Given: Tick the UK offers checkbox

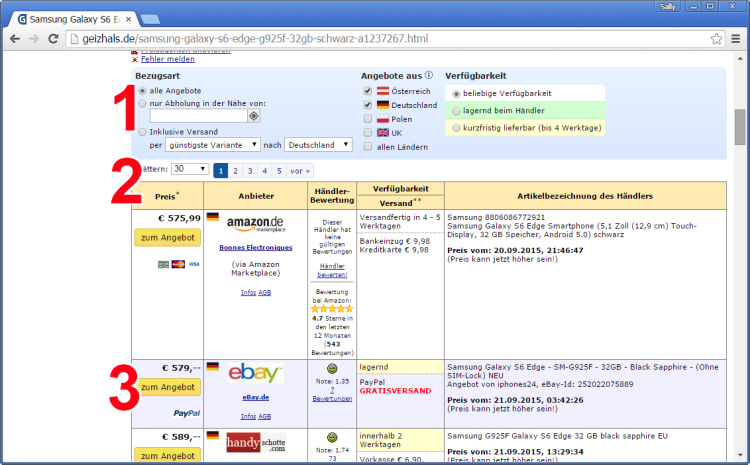Looking at the screenshot, I should [368, 132].
